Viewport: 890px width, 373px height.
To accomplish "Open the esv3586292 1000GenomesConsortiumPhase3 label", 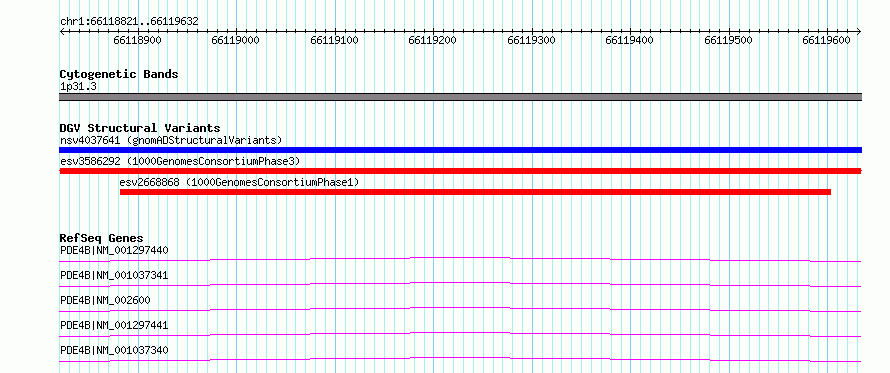I will coord(180,161).
